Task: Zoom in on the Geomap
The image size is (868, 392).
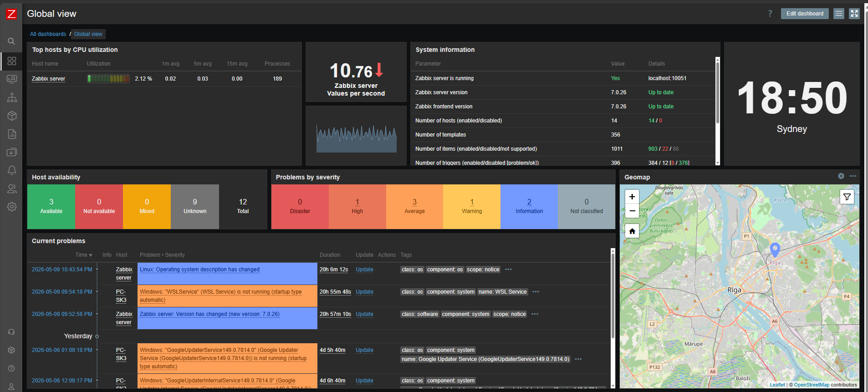Action: [632, 197]
